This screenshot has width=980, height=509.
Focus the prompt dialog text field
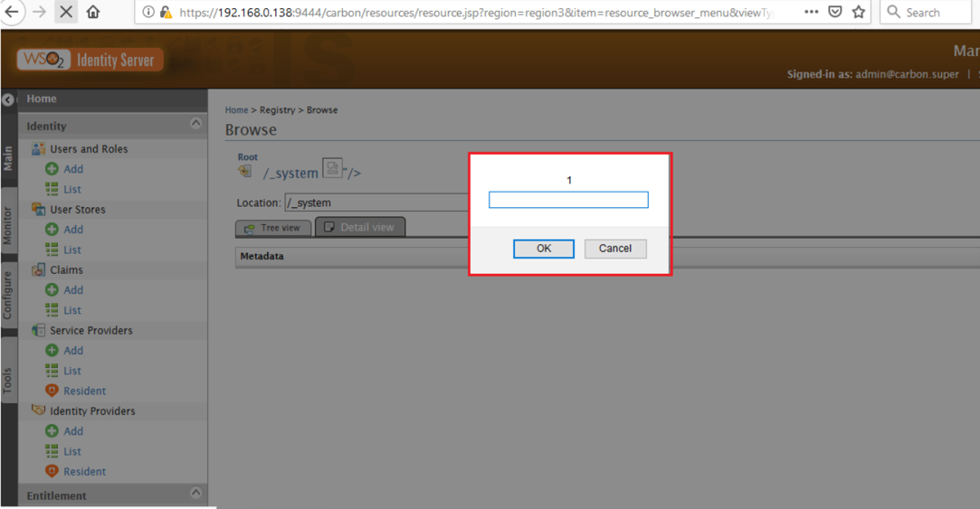tap(568, 200)
